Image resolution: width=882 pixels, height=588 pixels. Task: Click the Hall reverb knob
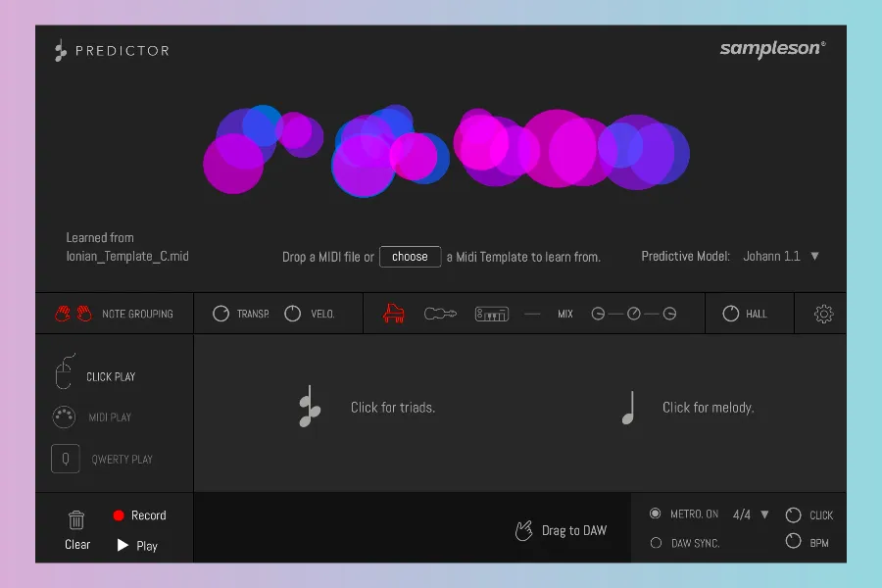pyautogui.click(x=730, y=314)
